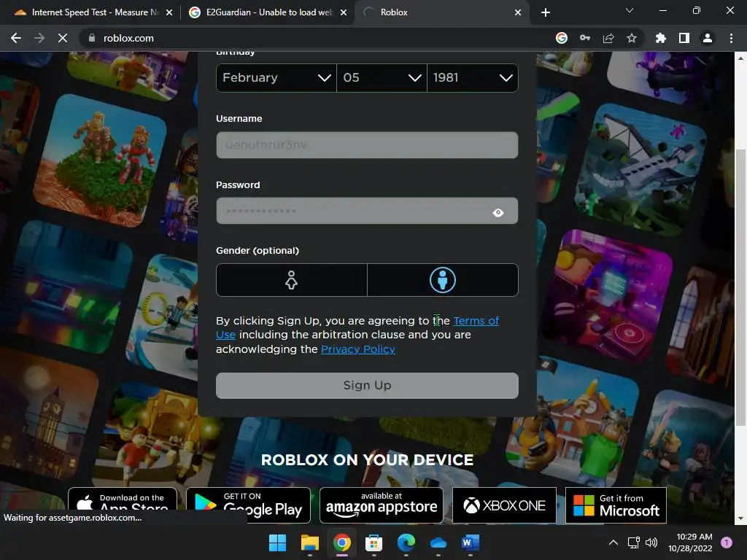The width and height of the screenshot is (747, 560).
Task: Go back to the previous page
Action: 16,38
